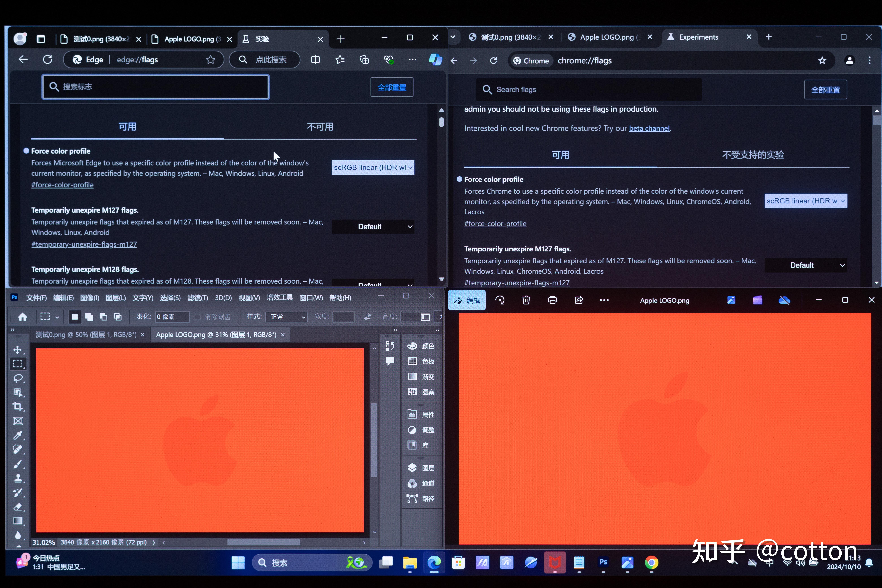Switch to Chrome's 不受支持的实验 tab

[x=753, y=155]
